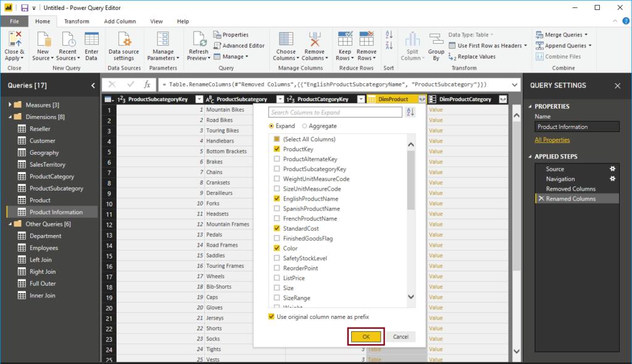
Task: Click Close & Apply
Action: click(x=15, y=44)
